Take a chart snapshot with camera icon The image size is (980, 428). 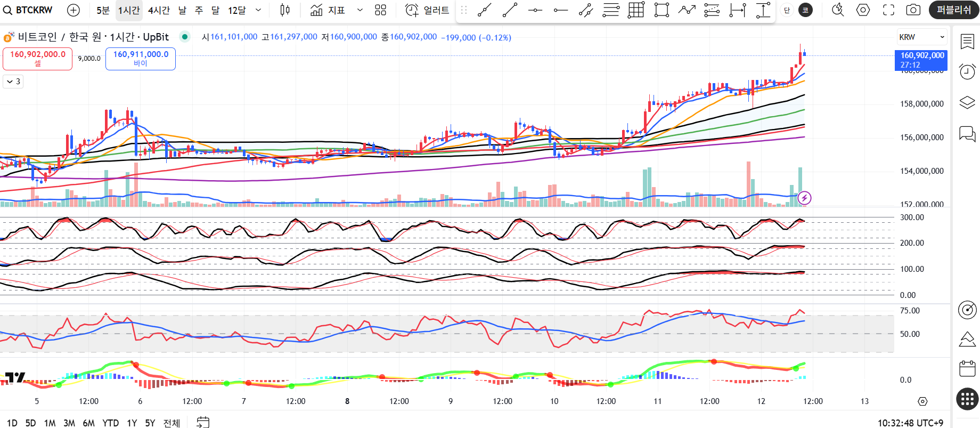[x=913, y=10]
